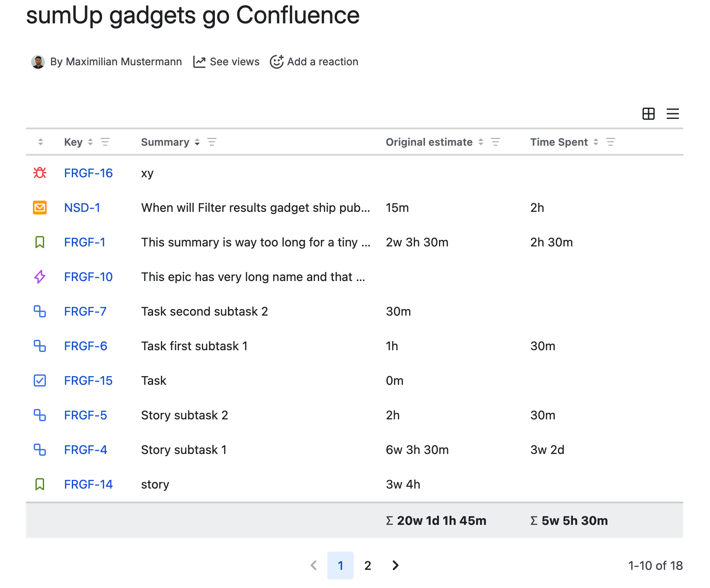Open issue FRGF-5
Image resolution: width=710 pixels, height=588 pixels.
pyautogui.click(x=86, y=415)
